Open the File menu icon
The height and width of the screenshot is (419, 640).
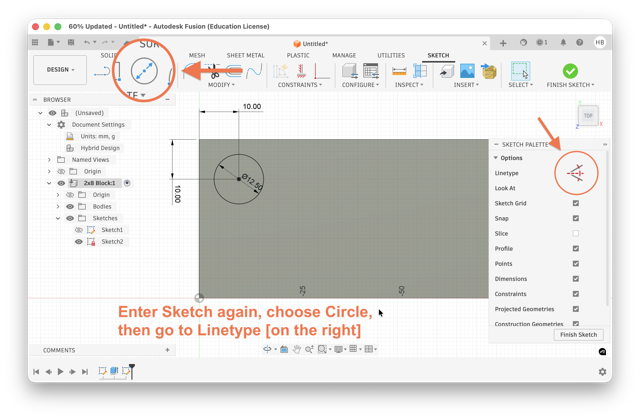click(51, 42)
